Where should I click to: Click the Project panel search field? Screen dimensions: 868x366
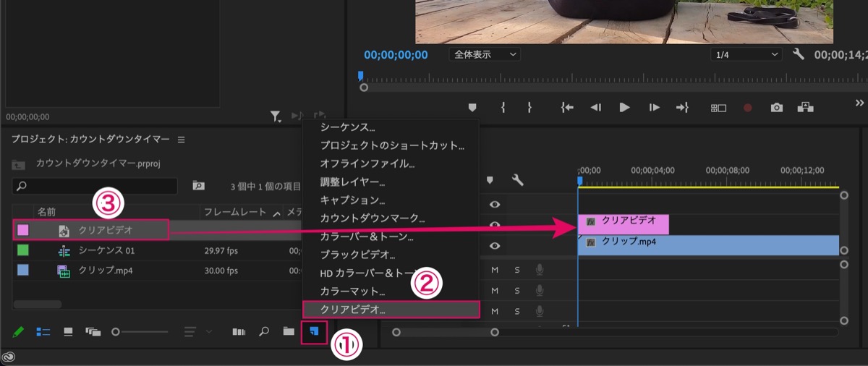click(x=95, y=186)
